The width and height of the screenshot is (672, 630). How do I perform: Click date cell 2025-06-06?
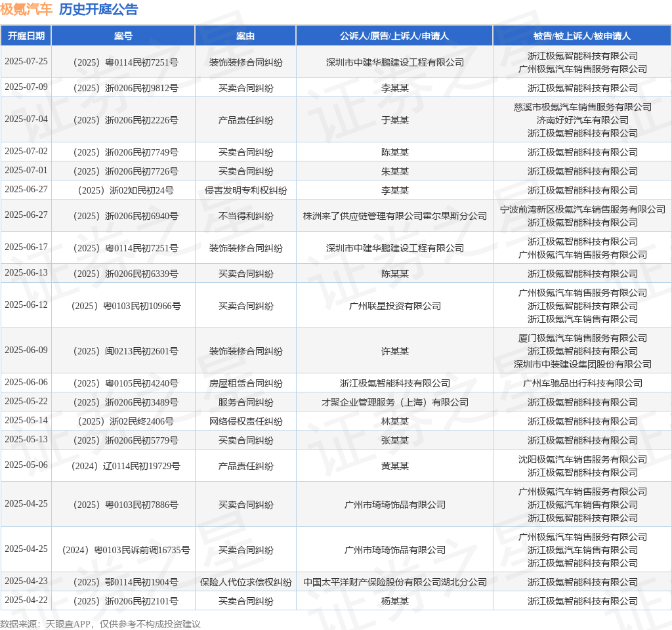[x=26, y=383]
